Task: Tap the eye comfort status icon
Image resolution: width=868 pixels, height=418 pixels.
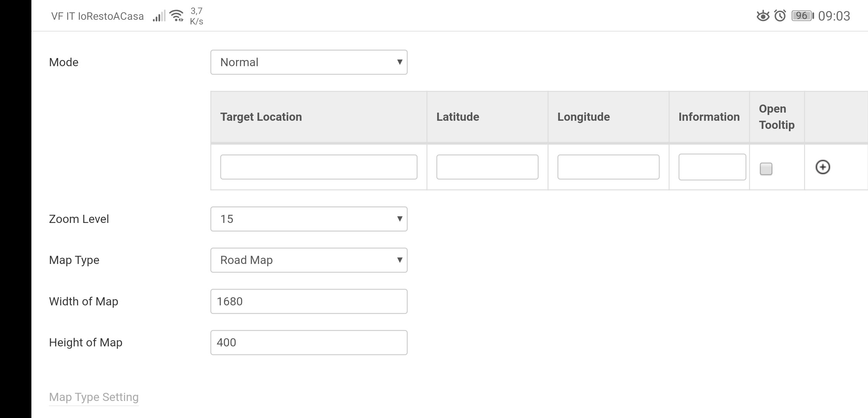Action: [x=763, y=16]
